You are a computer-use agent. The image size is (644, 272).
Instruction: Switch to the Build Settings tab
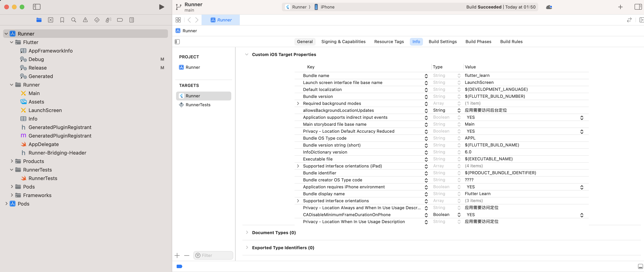(442, 42)
